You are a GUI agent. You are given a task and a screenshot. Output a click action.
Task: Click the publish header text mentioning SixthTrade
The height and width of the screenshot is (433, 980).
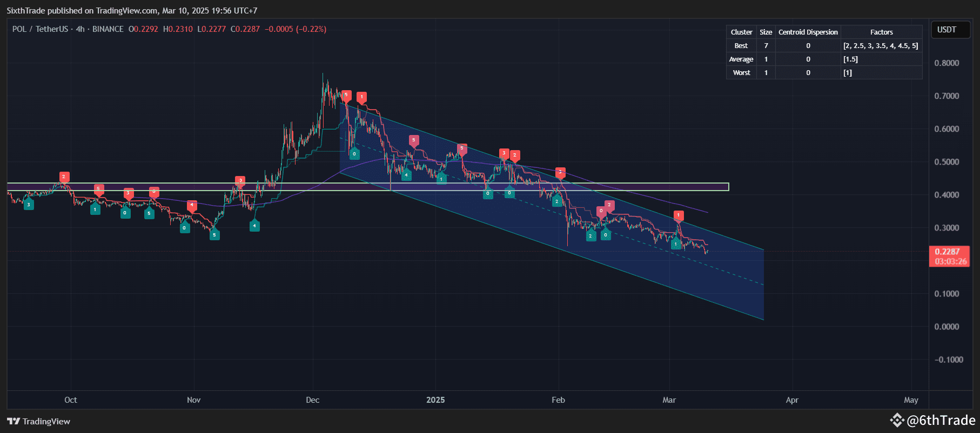point(132,10)
